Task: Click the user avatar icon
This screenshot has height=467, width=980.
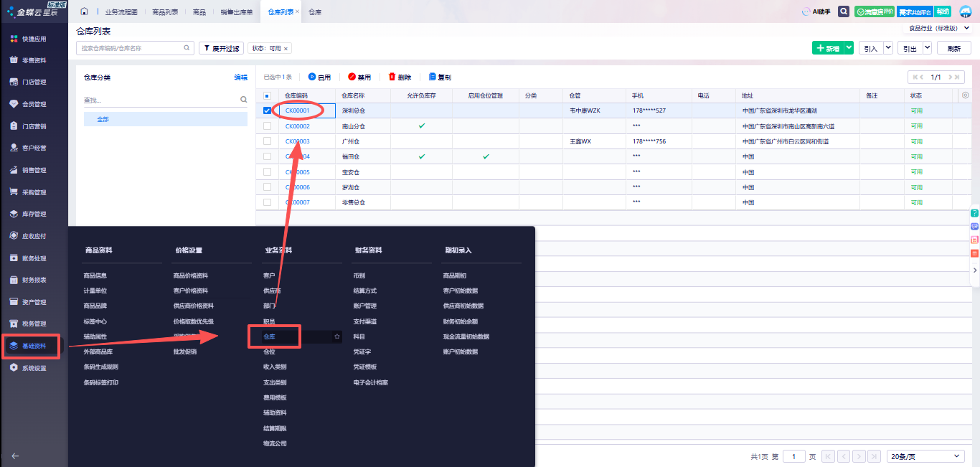Action: [x=965, y=11]
